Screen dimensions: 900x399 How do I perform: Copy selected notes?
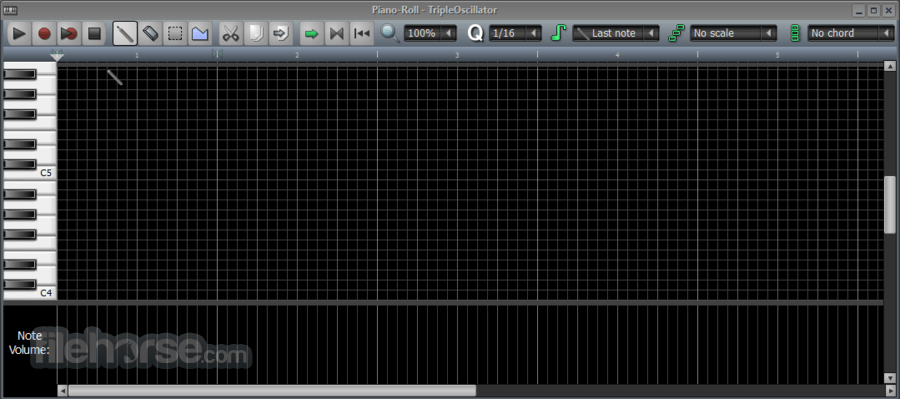[255, 34]
